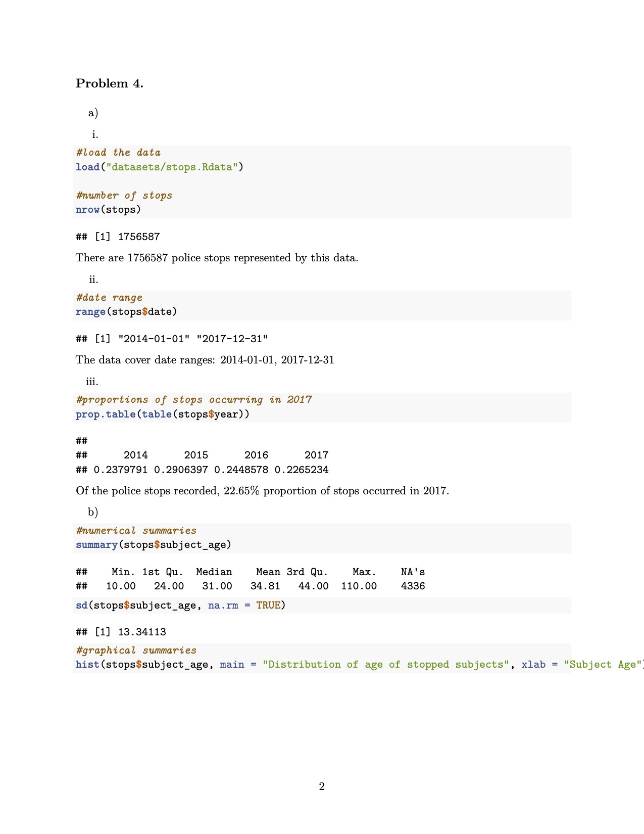Click the prop.table(table(stops$year)) code line

(163, 414)
